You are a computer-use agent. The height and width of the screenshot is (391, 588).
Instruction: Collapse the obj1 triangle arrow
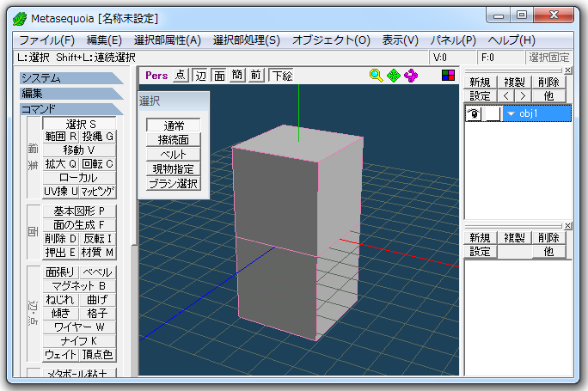511,113
